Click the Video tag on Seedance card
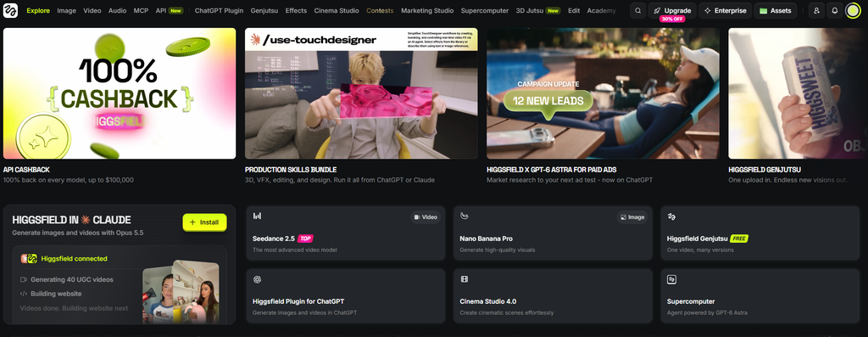Viewport: 868px width, 337px height. tap(426, 217)
